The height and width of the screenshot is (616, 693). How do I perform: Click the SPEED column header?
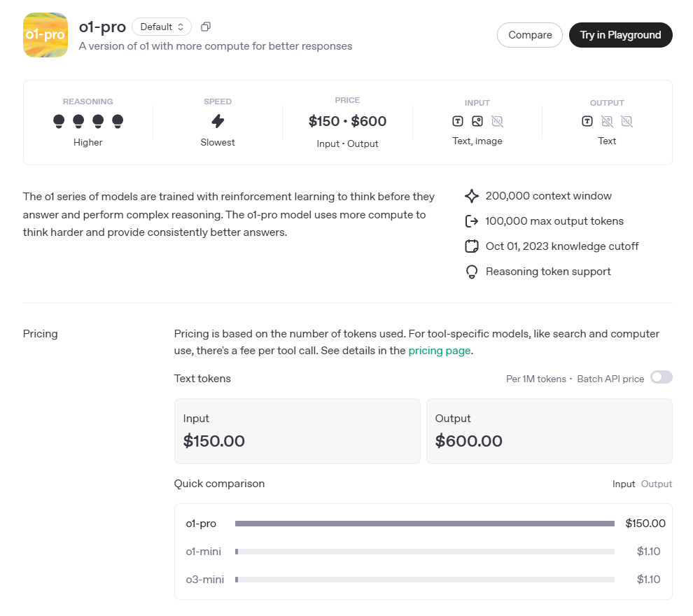click(x=218, y=101)
